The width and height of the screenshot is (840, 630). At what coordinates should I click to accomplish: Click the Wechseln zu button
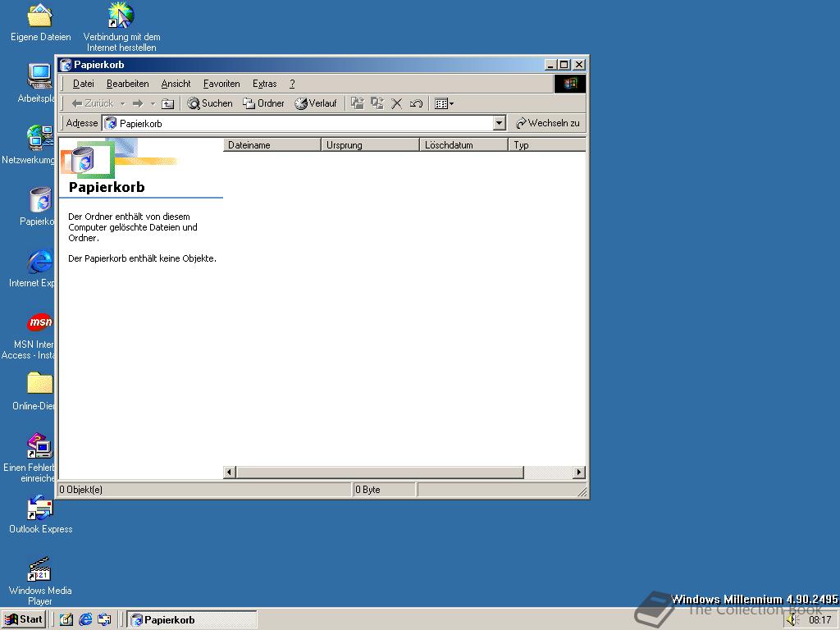pos(548,122)
